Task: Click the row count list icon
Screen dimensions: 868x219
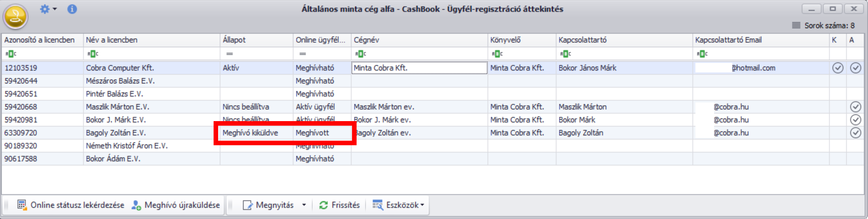Action: click(x=796, y=25)
